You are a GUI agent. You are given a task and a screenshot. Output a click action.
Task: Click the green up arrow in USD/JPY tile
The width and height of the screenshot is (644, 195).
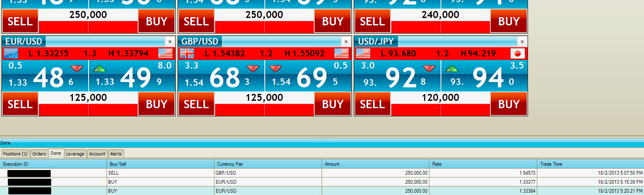[452, 68]
